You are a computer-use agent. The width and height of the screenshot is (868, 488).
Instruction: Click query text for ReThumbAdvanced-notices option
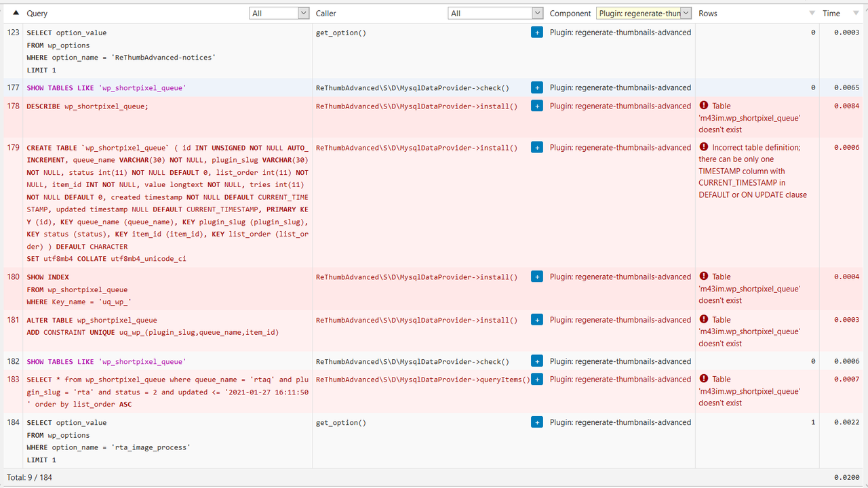[x=121, y=52]
